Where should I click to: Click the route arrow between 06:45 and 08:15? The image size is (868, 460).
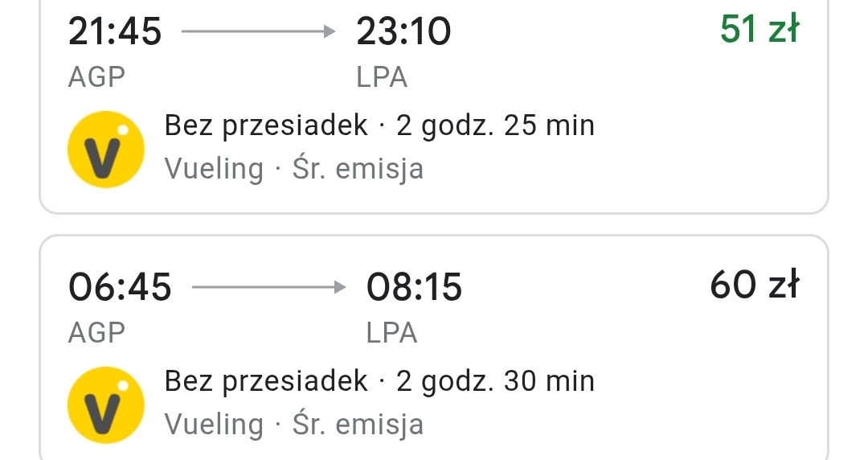point(269,287)
